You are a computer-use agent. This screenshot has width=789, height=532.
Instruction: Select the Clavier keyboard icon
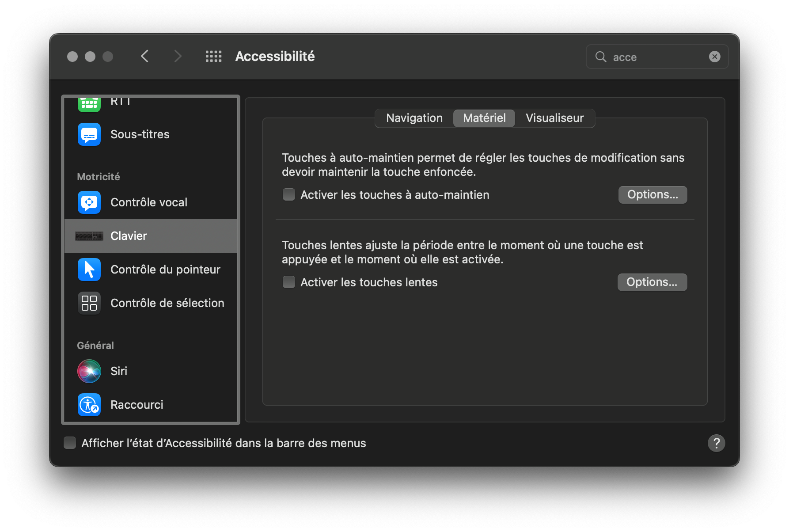coord(89,236)
